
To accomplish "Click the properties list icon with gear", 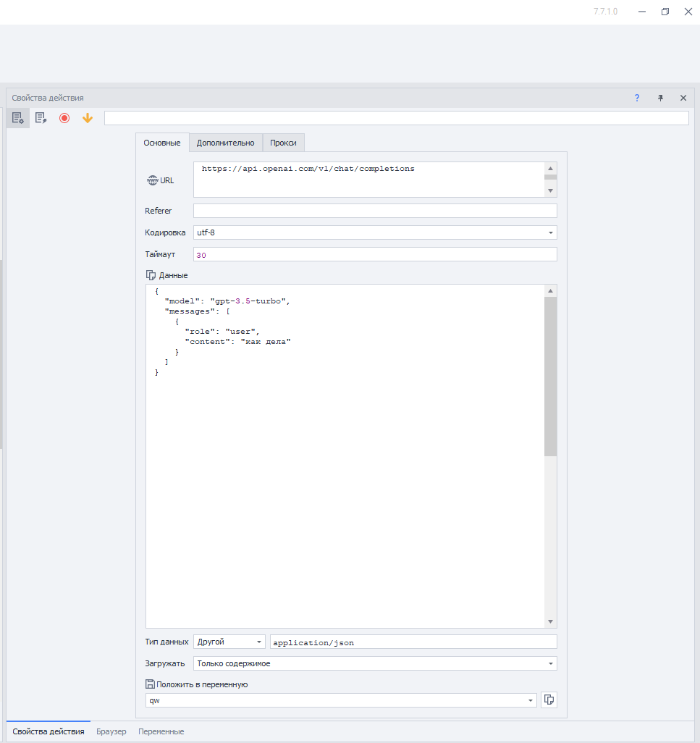I will [18, 118].
